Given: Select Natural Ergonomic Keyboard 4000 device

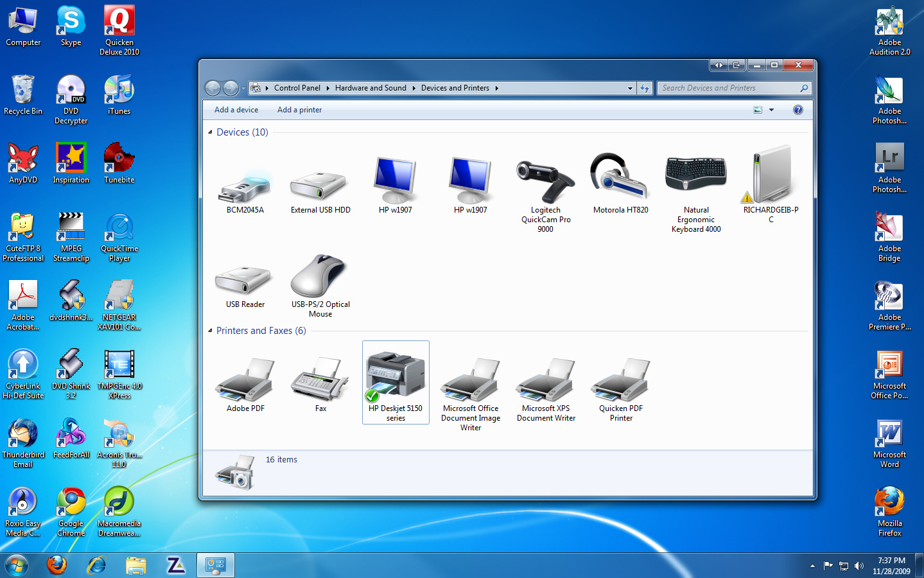Looking at the screenshot, I should click(x=696, y=193).
